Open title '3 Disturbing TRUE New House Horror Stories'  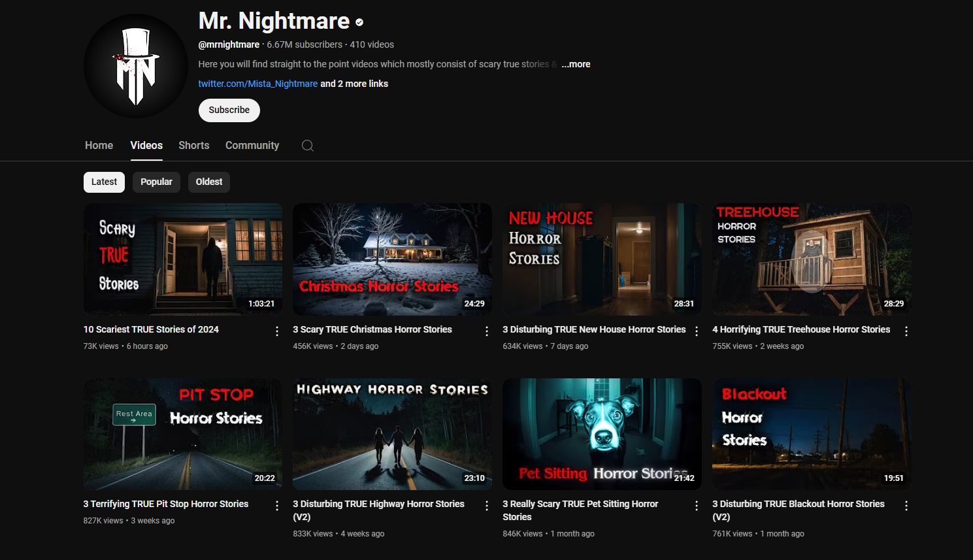click(x=594, y=329)
